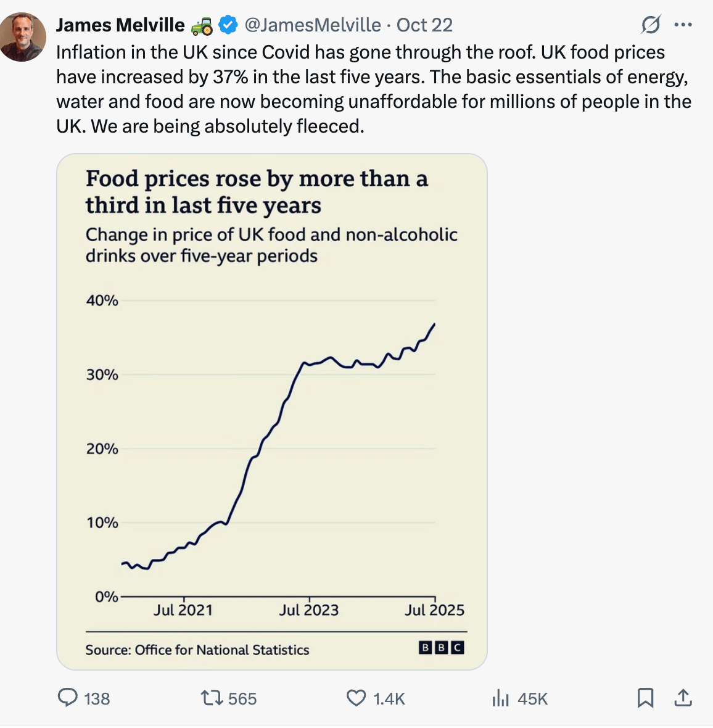This screenshot has width=713, height=728.
Task: Click the chart headline about food prices
Action: (x=256, y=191)
